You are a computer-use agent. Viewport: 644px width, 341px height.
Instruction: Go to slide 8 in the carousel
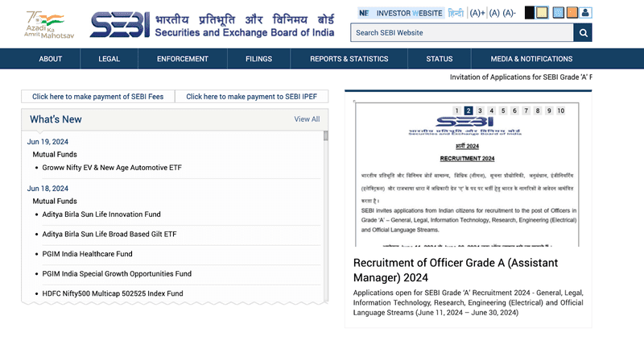pos(537,110)
